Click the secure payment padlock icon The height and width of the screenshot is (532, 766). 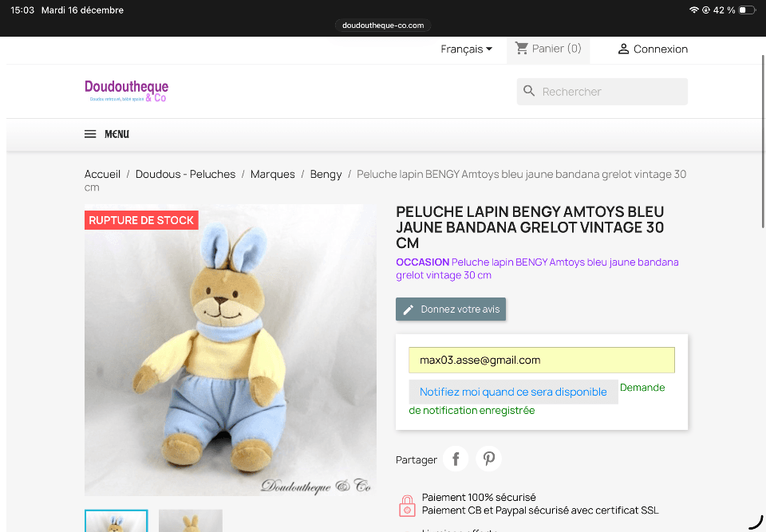pos(407,505)
